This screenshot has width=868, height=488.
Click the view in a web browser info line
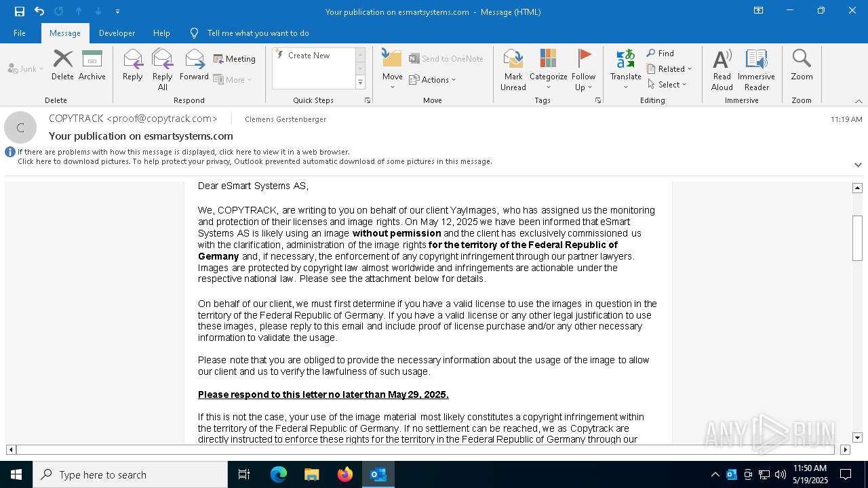183,152
